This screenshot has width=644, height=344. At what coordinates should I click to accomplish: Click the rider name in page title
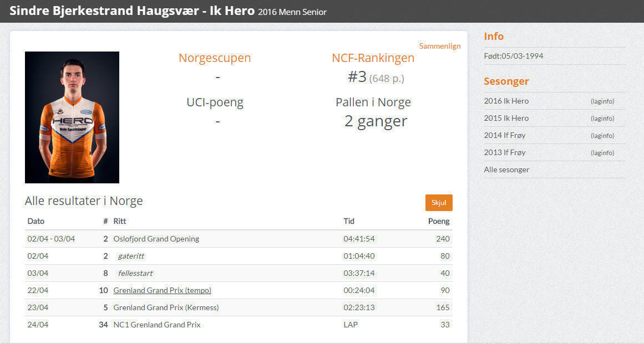(104, 11)
